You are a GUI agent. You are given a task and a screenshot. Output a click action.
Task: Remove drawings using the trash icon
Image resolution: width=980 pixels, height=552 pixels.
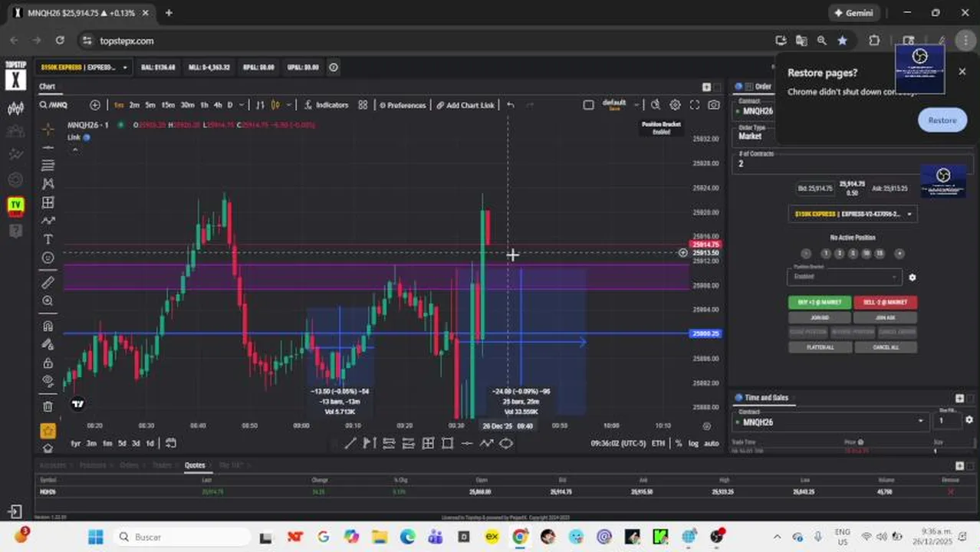[48, 406]
